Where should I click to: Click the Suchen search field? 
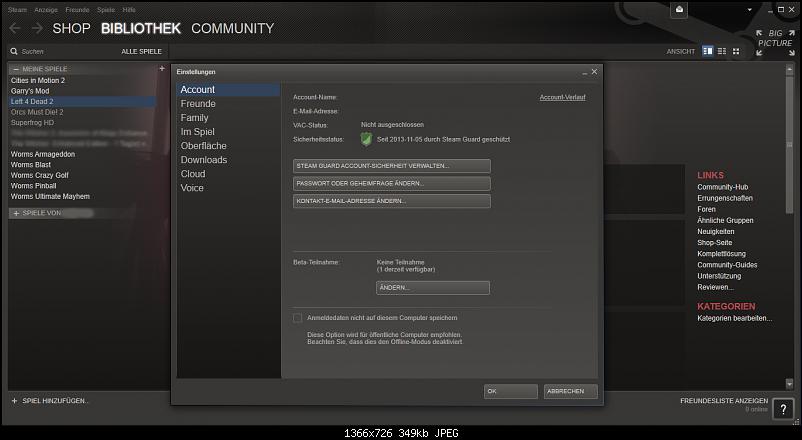[60, 51]
